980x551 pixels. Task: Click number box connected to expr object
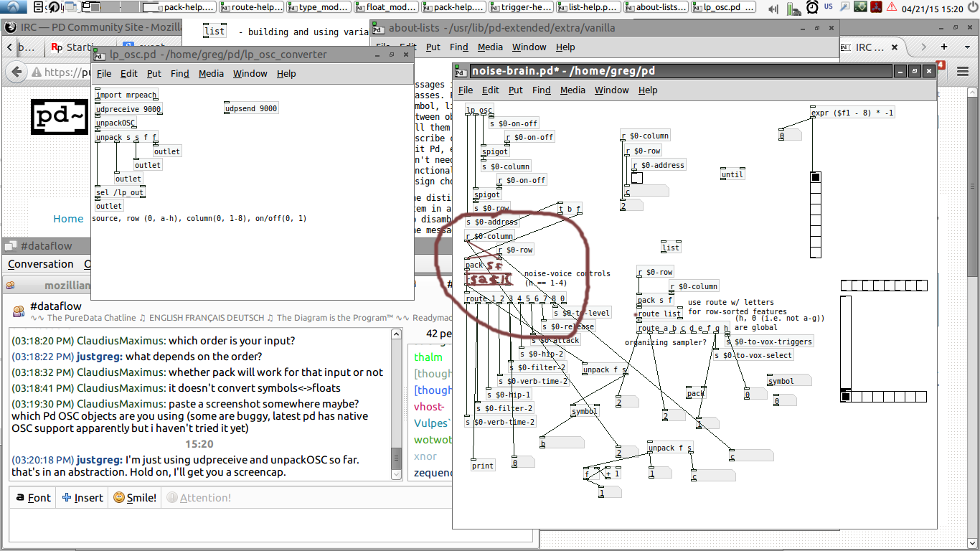(x=789, y=136)
